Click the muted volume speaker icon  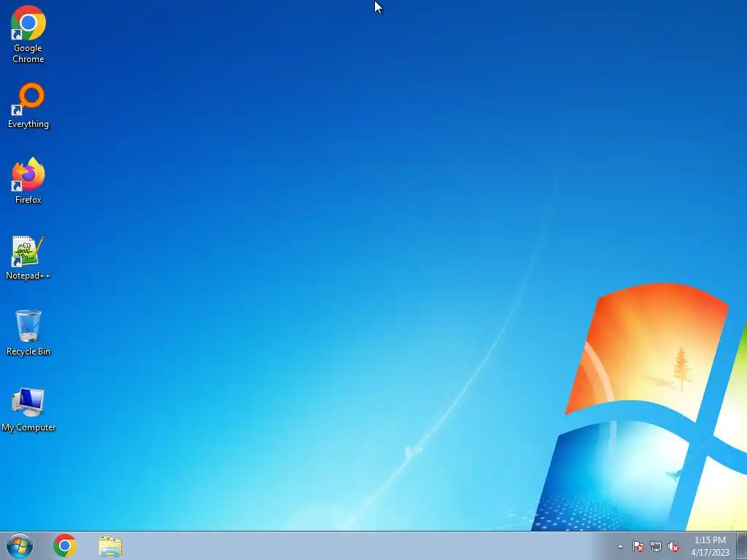pos(673,546)
